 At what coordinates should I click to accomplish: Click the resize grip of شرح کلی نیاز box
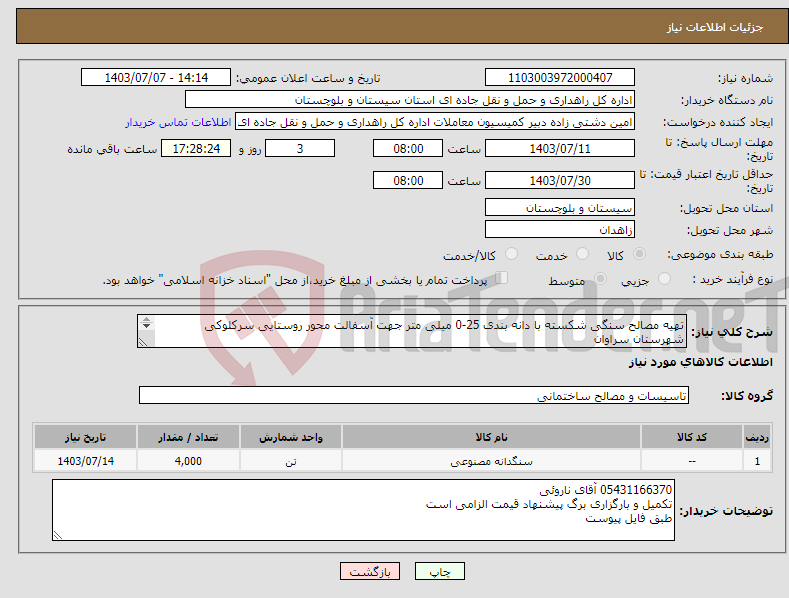(143, 342)
